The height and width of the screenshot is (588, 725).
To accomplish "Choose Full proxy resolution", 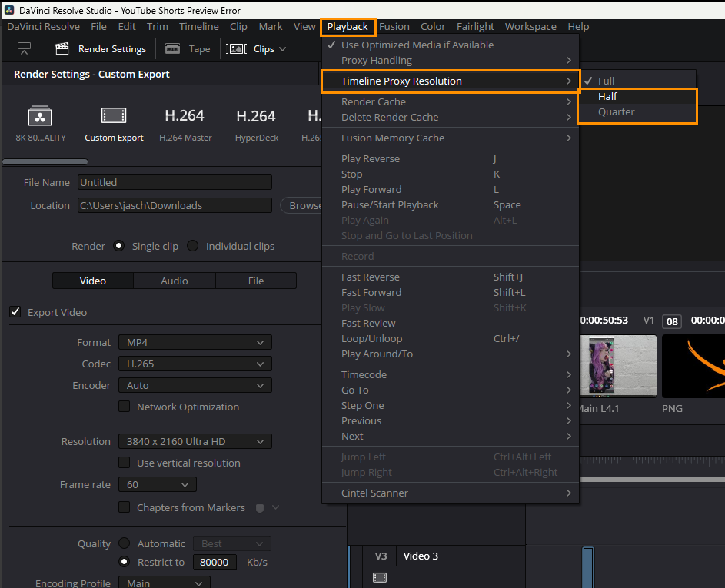I will [x=637, y=81].
